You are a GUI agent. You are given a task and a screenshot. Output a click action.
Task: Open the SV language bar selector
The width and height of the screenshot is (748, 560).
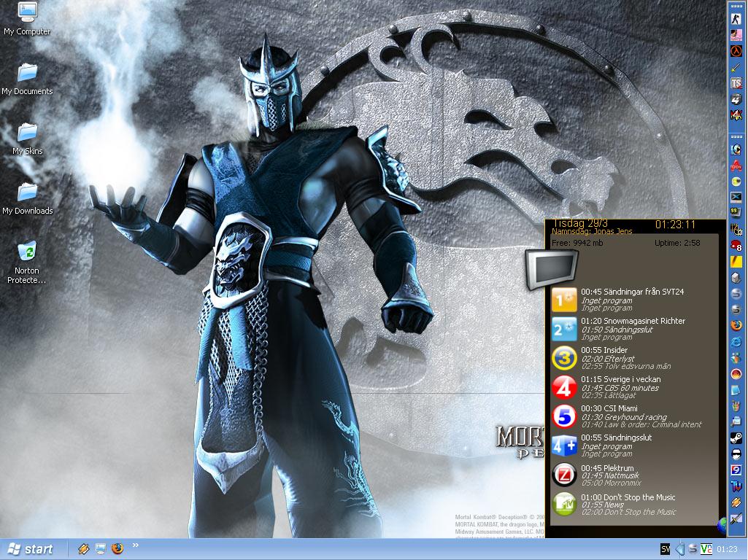(x=665, y=548)
